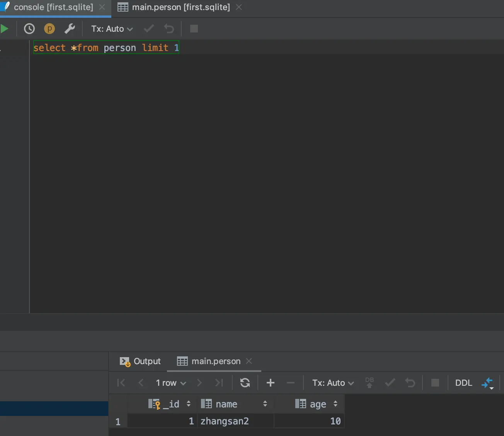The image size is (504, 436).
Task: Open the Tx: Auto dropdown in results toolbar
Action: [333, 383]
